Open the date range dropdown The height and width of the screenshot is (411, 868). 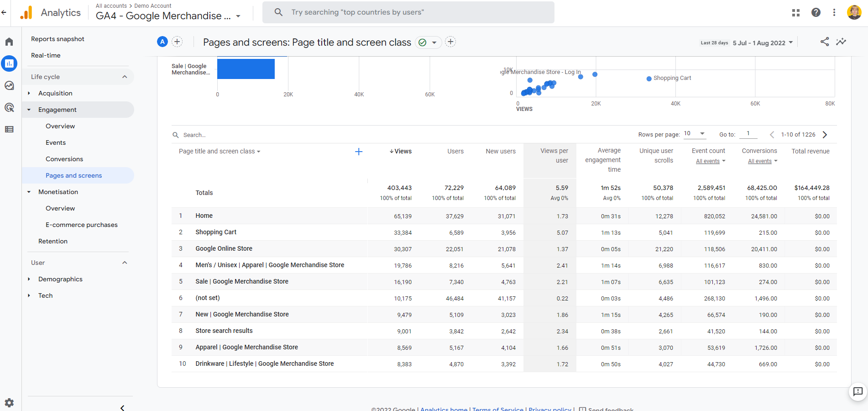[763, 43]
